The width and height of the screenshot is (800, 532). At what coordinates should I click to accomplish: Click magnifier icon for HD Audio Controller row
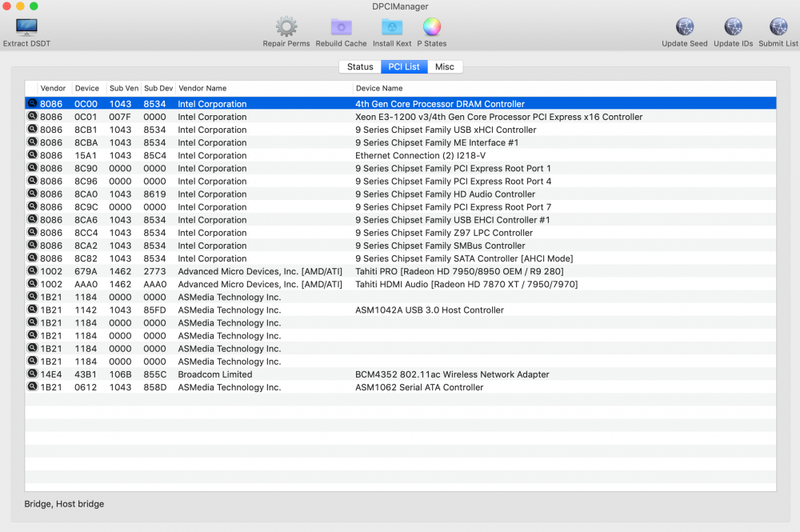pyautogui.click(x=32, y=194)
